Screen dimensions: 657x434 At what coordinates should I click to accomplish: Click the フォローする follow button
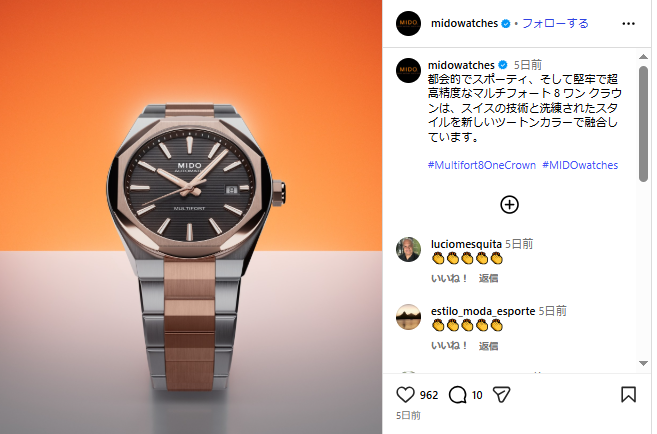(555, 23)
